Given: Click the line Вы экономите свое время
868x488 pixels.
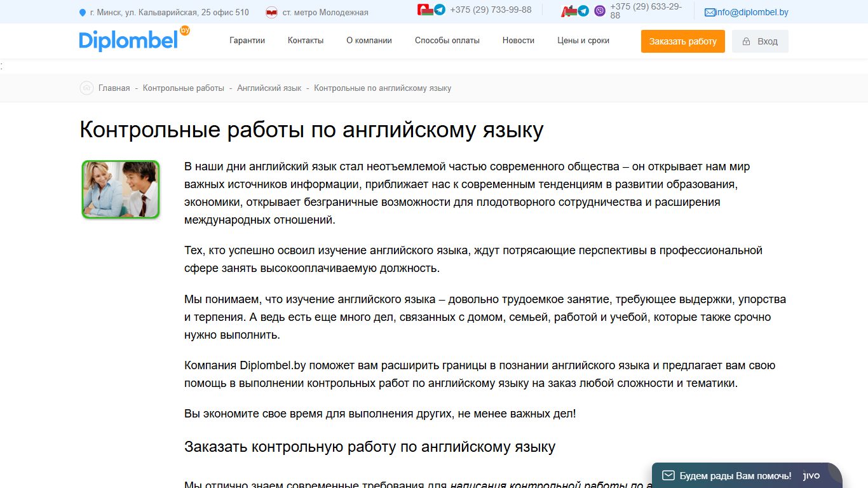Looking at the screenshot, I should tap(380, 414).
